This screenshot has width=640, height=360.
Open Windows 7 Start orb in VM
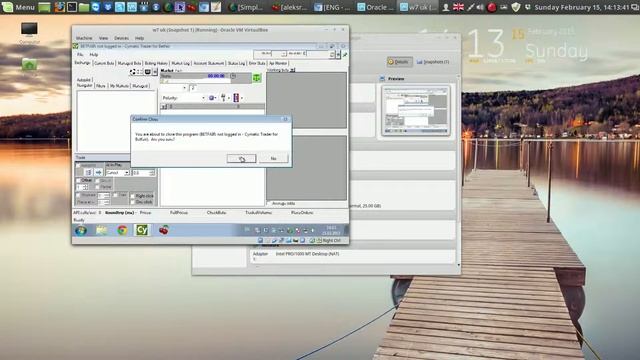click(x=81, y=230)
